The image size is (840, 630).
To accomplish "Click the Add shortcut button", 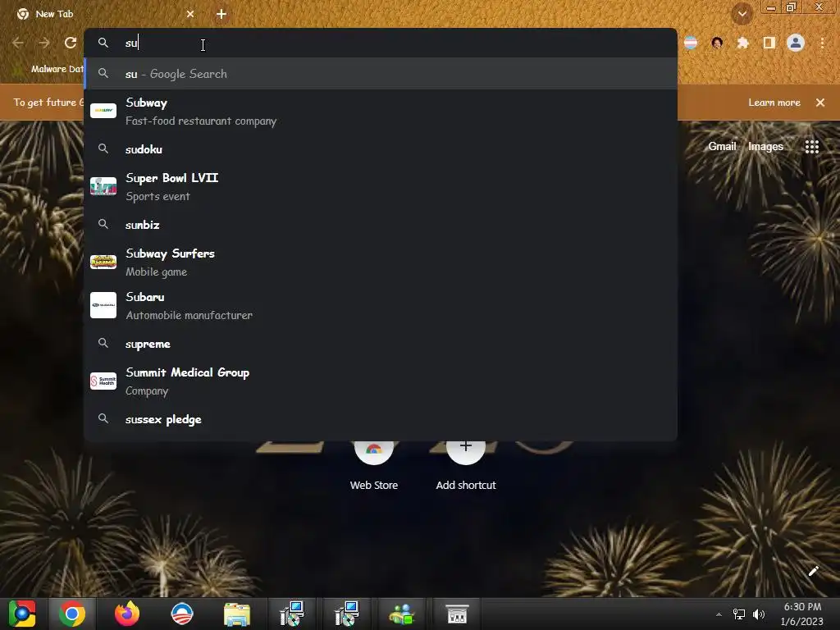I will pyautogui.click(x=466, y=465).
